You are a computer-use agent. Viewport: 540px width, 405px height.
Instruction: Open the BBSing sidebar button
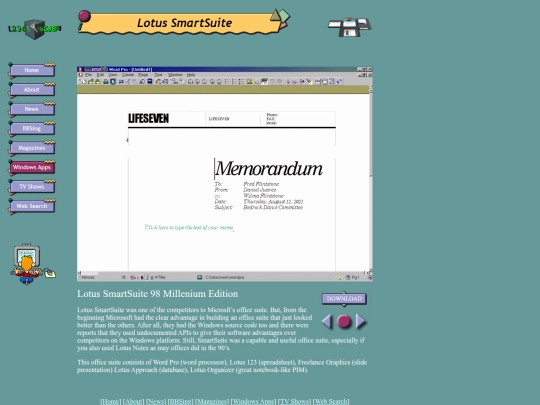tap(32, 128)
